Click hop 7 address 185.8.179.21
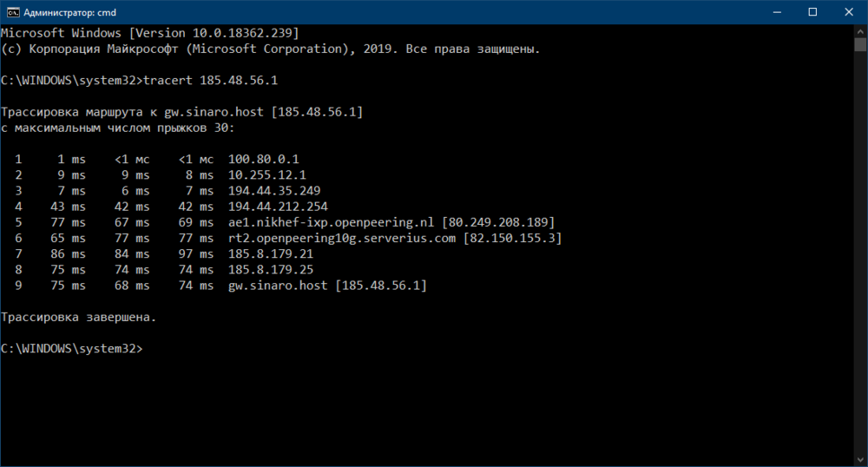 pos(268,253)
